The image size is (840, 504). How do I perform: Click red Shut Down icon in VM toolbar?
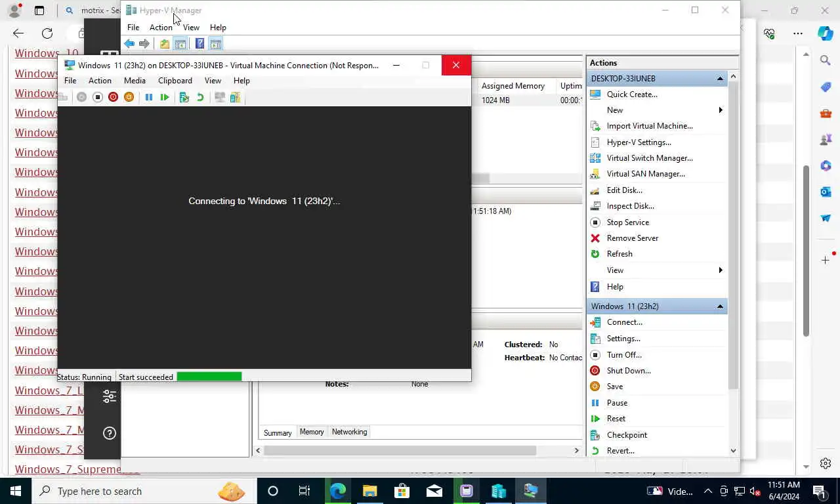click(x=113, y=97)
